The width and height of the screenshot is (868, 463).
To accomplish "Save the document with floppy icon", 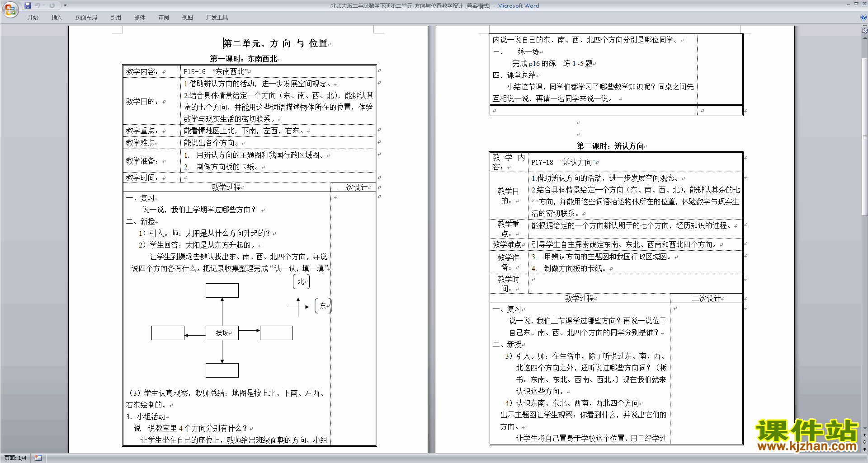I will point(28,5).
